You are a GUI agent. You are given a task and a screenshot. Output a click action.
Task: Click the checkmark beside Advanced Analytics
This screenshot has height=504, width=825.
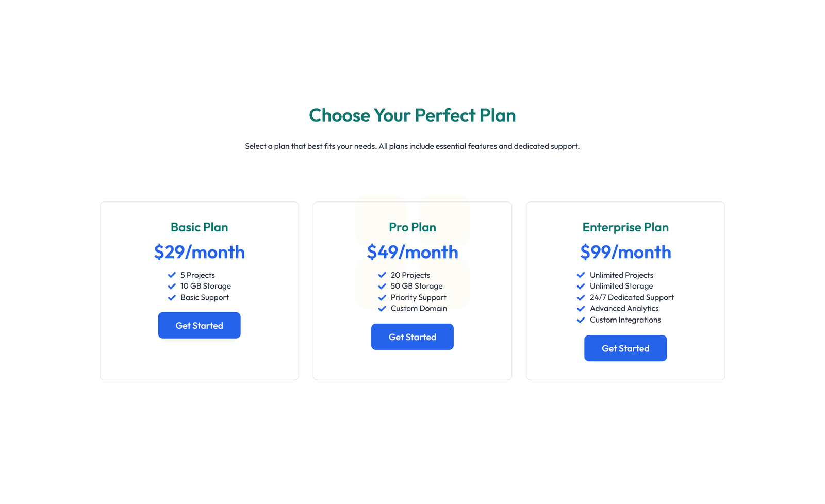coord(581,308)
